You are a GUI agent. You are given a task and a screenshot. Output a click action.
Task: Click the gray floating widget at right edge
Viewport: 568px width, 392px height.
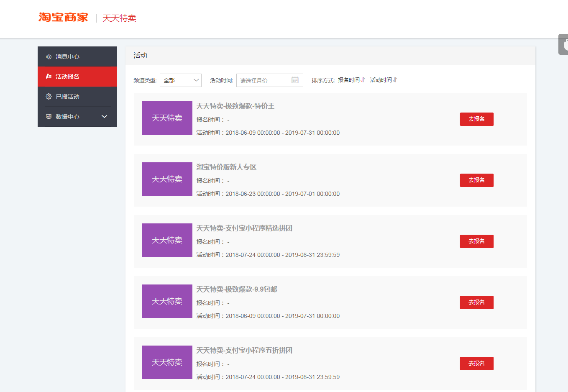563,44
